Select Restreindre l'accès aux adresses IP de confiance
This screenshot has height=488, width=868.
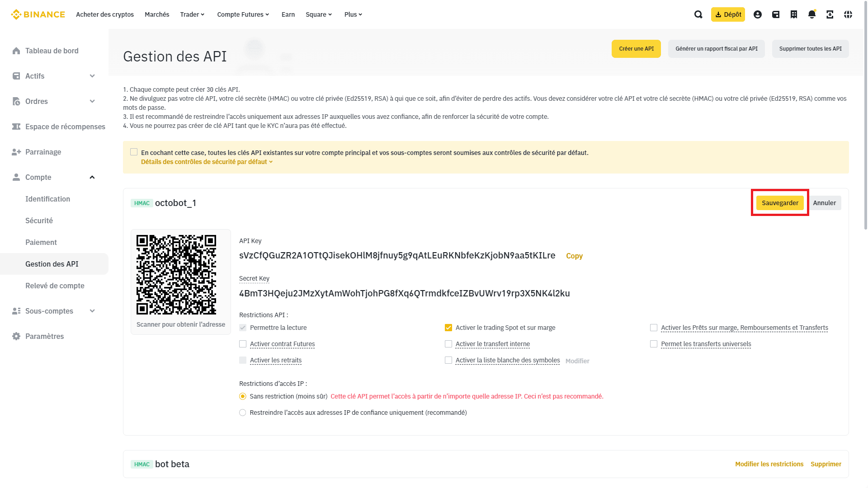[x=243, y=413]
